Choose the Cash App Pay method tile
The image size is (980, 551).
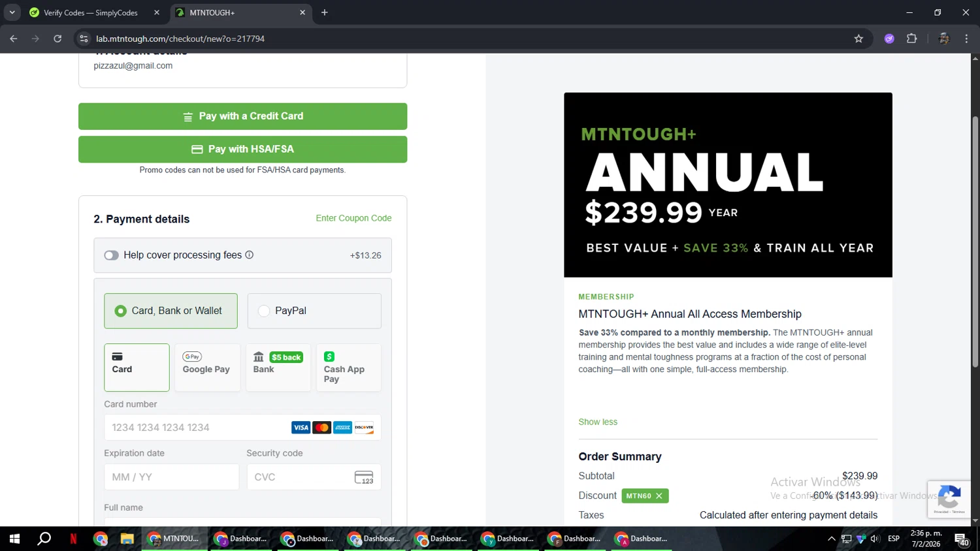[349, 368]
